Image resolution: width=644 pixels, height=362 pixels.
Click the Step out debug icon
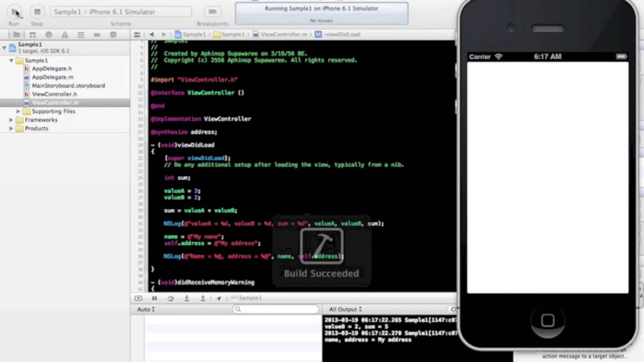pyautogui.click(x=203, y=298)
